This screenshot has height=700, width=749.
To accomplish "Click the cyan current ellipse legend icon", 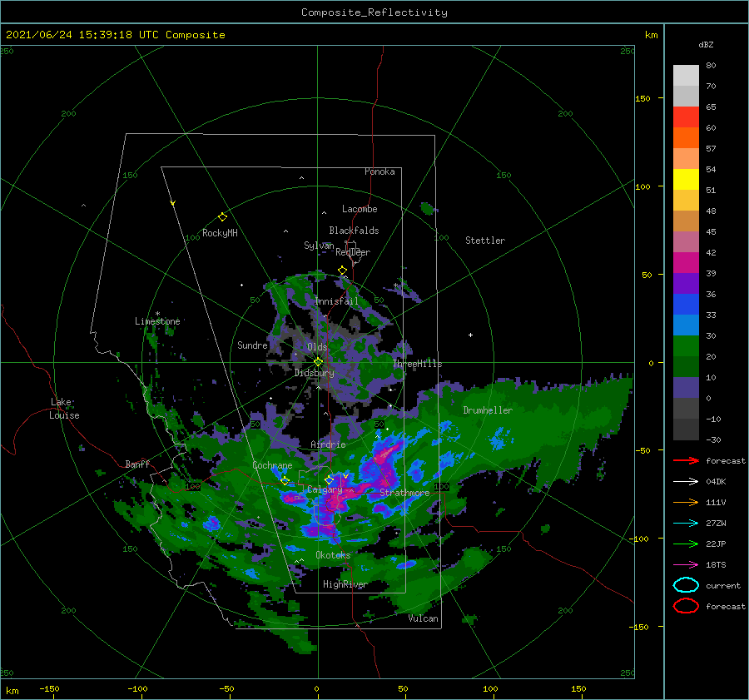I will coord(686,585).
